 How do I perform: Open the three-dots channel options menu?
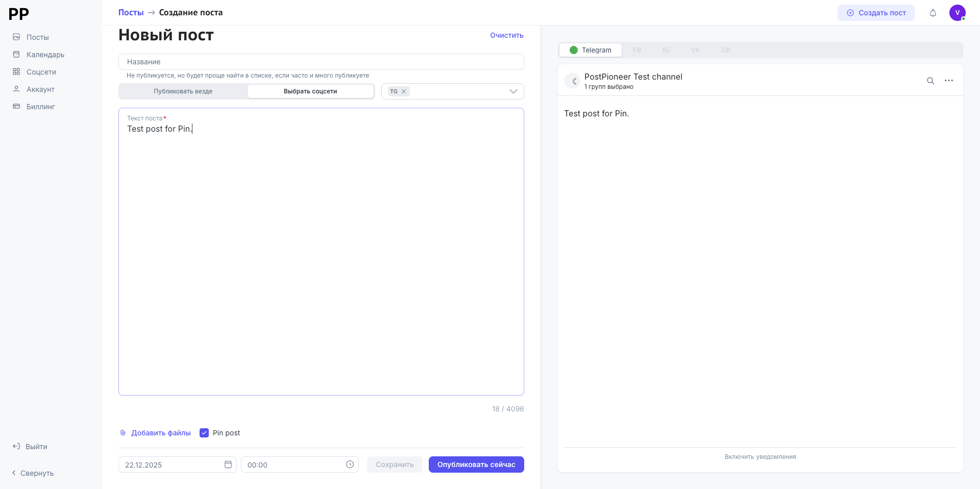tap(948, 81)
